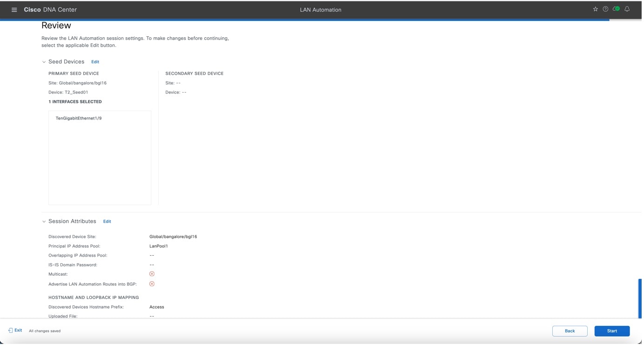Click the vertical scrollbar thumb
The width and height of the screenshot is (644, 345).
coord(640,299)
